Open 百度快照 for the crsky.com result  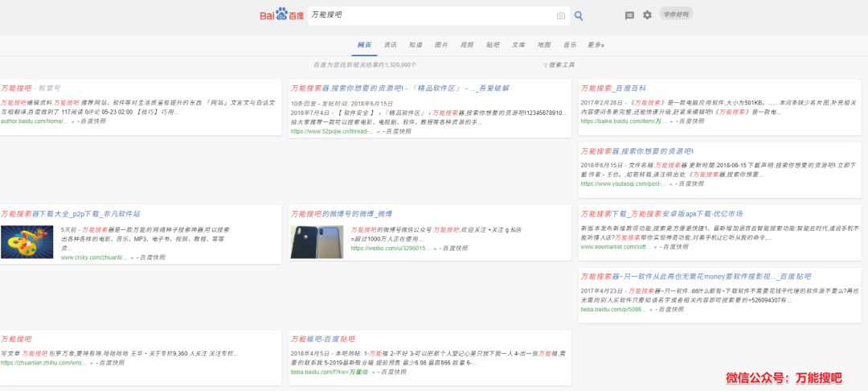pos(152,257)
